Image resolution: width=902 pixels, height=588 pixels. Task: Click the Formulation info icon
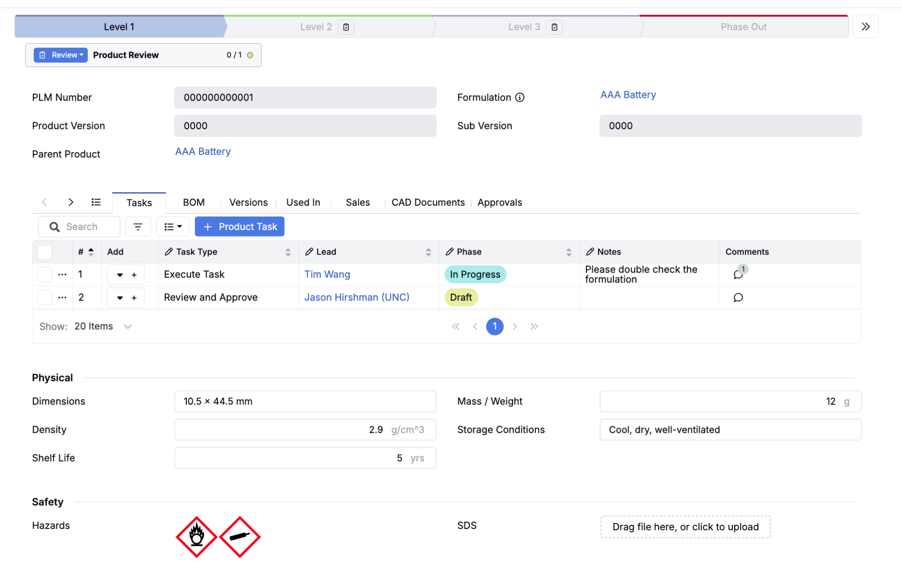pyautogui.click(x=520, y=97)
